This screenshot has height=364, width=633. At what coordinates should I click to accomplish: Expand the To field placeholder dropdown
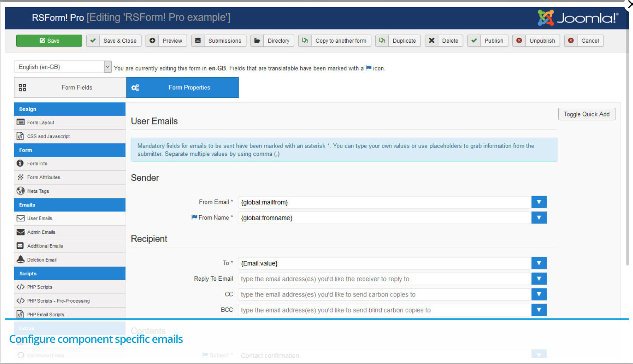(x=539, y=263)
